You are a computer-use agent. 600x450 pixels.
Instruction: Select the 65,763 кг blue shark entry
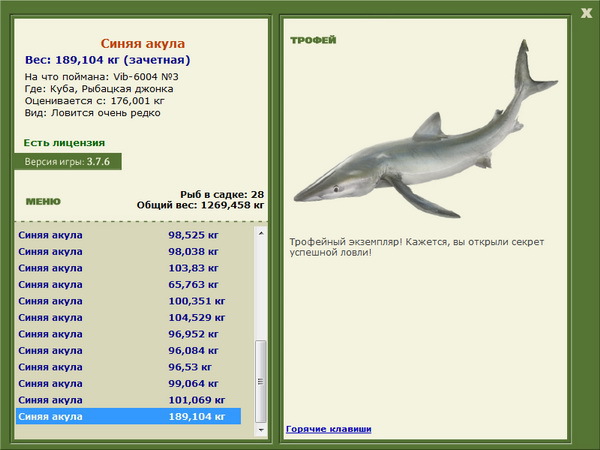click(x=129, y=284)
